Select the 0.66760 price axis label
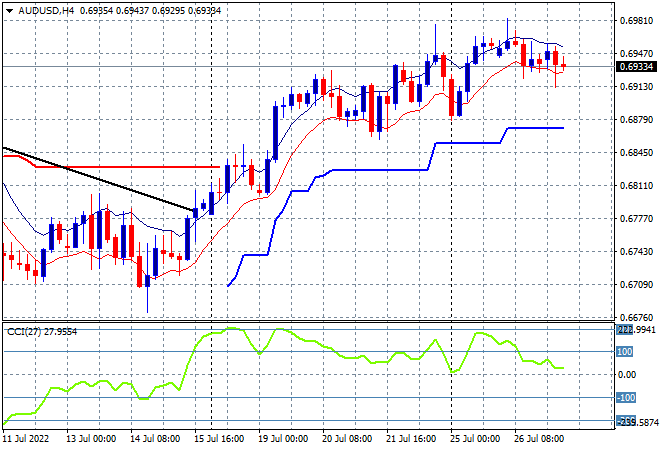Viewport: 660px width, 450px height. tap(636, 317)
